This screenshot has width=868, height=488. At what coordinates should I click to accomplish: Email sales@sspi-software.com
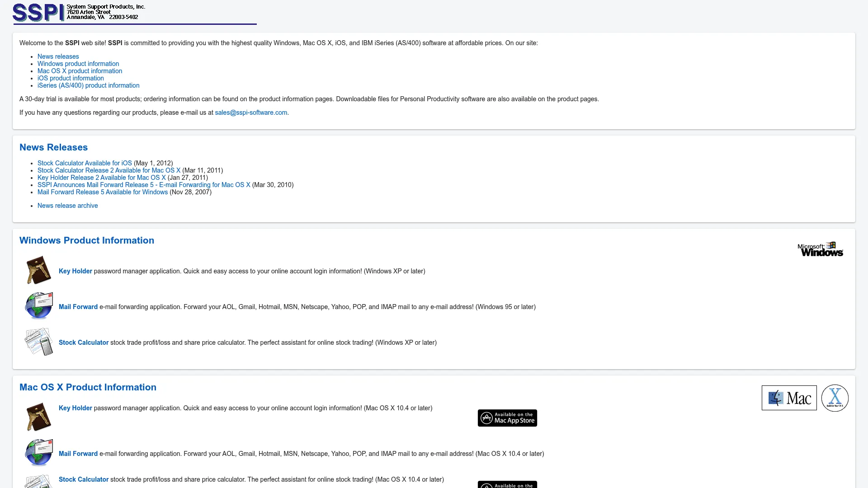[251, 113]
